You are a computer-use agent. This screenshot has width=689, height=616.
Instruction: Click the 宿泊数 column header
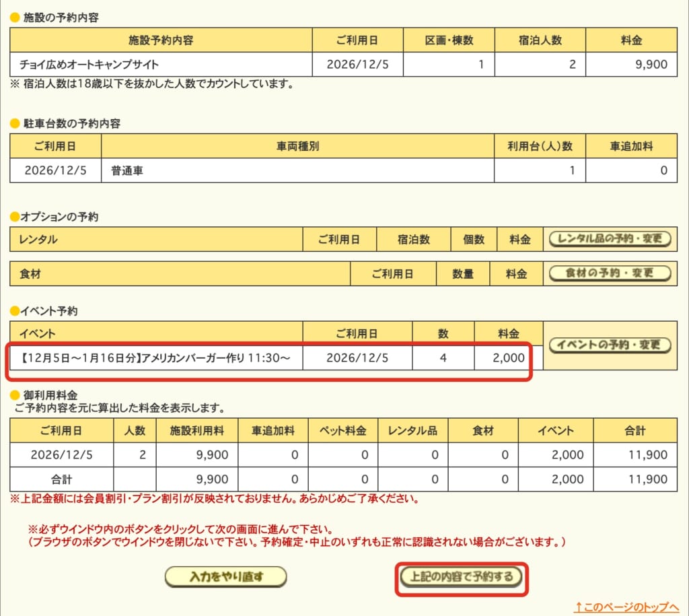[x=414, y=240]
